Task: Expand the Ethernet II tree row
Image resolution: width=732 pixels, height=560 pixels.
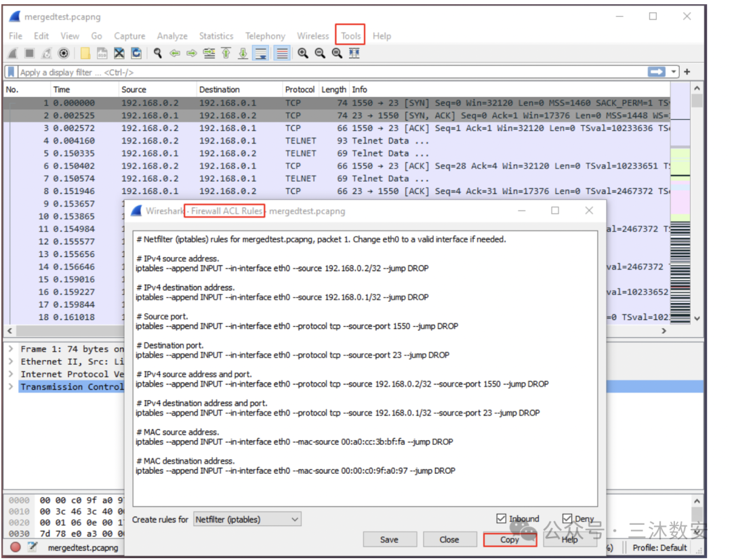Action: [x=10, y=361]
